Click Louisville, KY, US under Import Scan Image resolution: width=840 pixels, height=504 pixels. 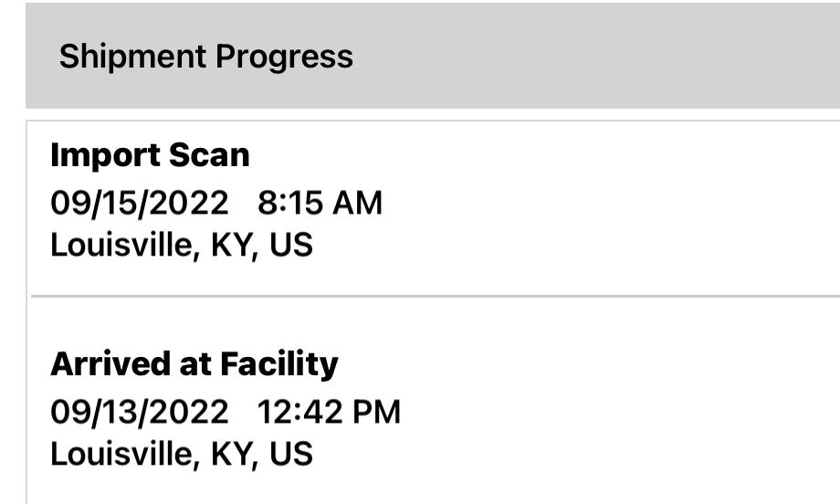(182, 245)
